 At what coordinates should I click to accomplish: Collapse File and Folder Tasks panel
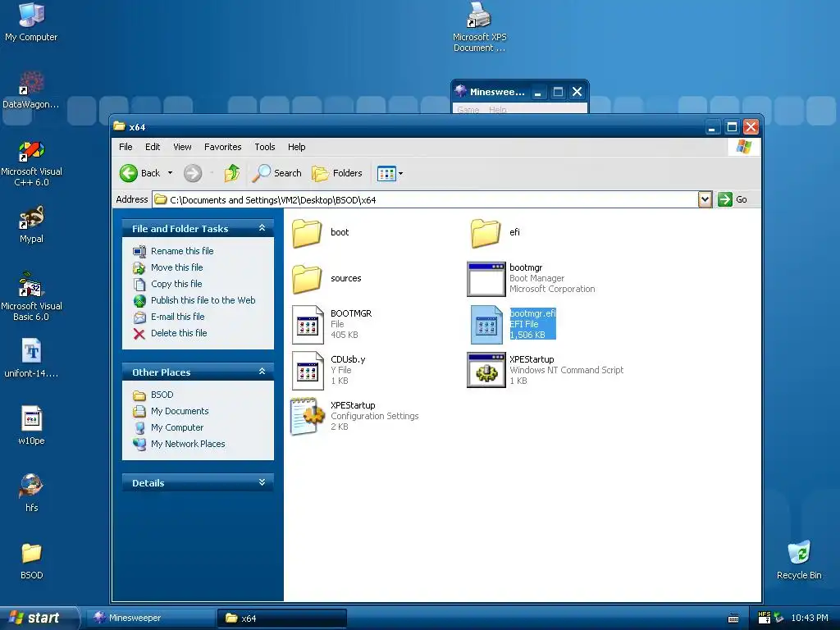point(262,228)
